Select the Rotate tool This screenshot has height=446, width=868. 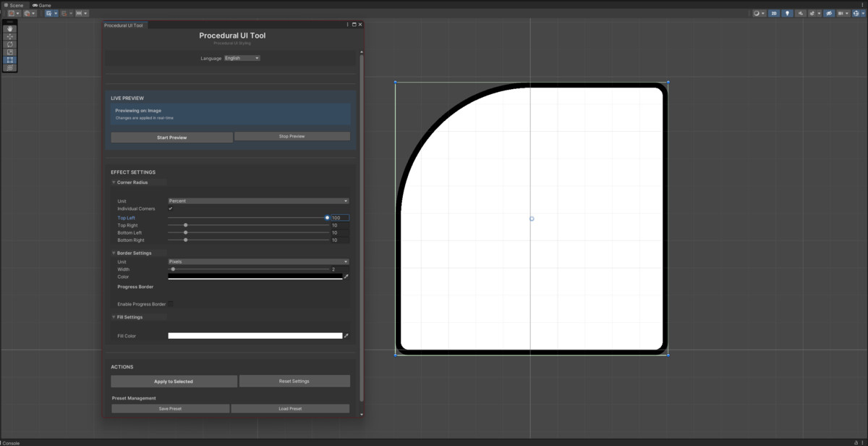point(9,44)
